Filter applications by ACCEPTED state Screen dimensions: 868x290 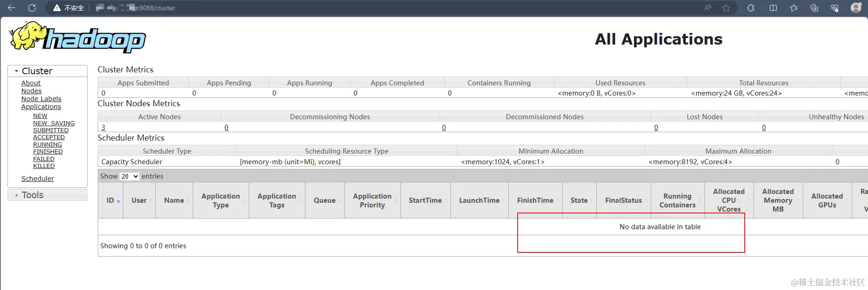(49, 137)
